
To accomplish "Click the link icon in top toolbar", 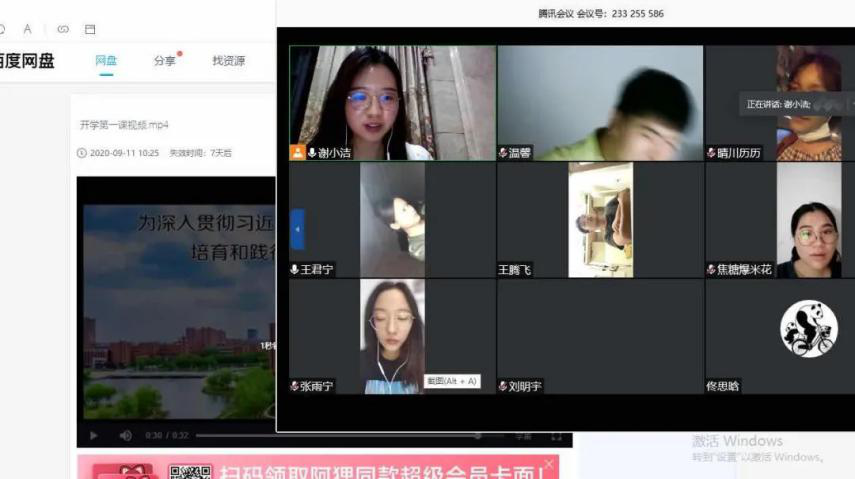I will (63, 29).
